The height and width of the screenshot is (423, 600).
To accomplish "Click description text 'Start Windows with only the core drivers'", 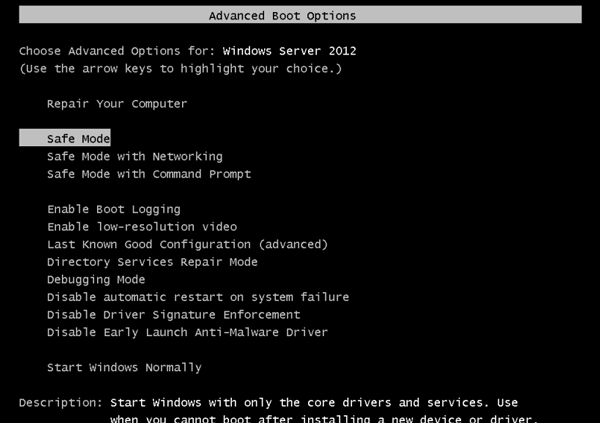I will [251, 403].
